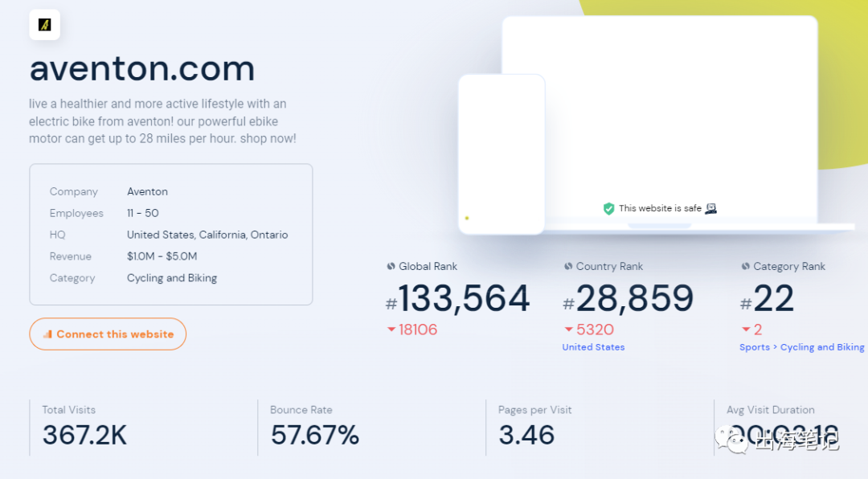The height and width of the screenshot is (479, 868).
Task: Click the Category Rank label
Action: pos(789,266)
